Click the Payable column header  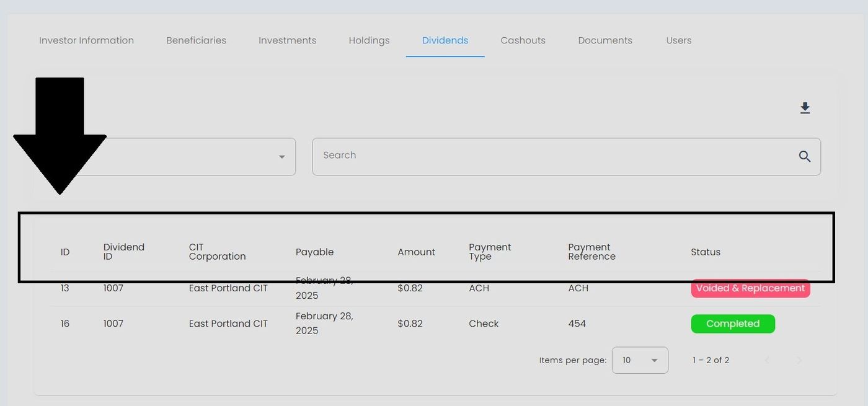coord(314,252)
